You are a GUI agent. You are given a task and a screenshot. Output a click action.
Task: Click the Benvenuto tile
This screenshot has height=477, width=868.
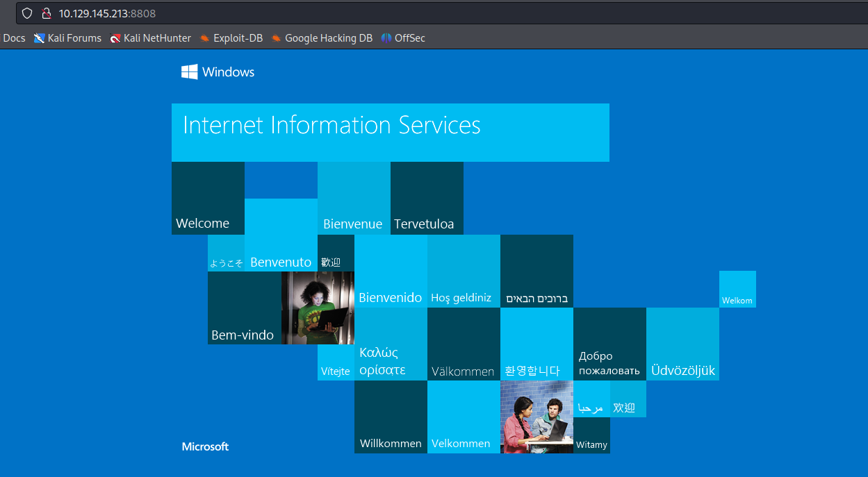pyautogui.click(x=281, y=235)
